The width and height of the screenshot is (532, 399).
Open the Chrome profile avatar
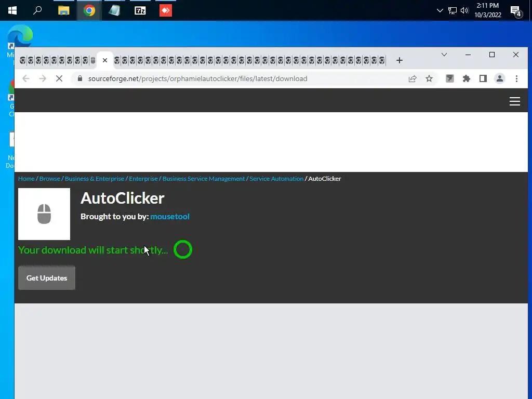pyautogui.click(x=499, y=79)
